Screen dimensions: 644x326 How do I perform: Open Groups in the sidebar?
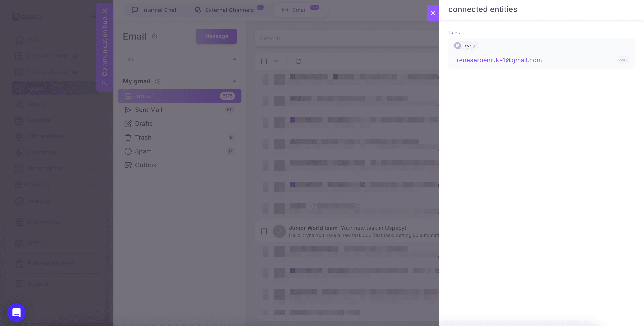click(37, 104)
